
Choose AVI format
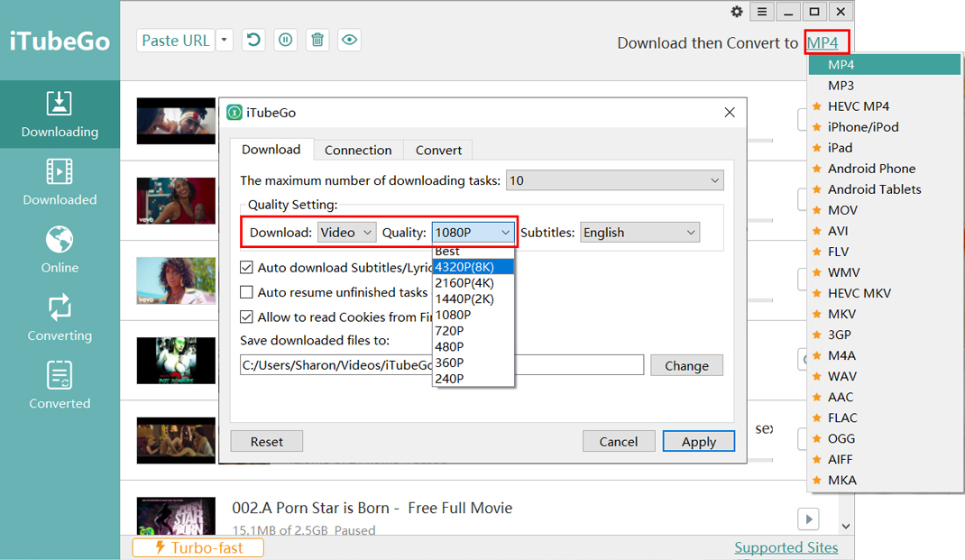pos(885,231)
